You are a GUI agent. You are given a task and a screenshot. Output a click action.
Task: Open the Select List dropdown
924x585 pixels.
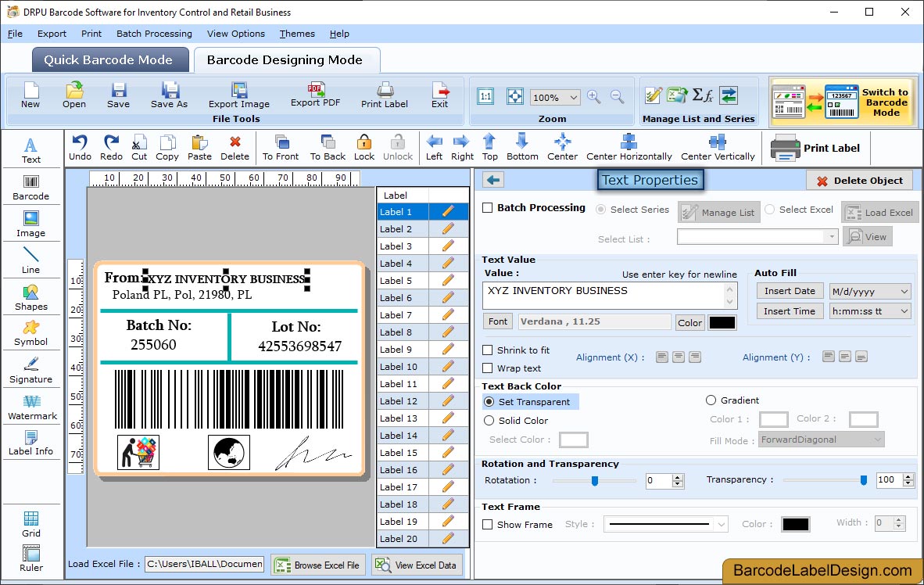(757, 237)
